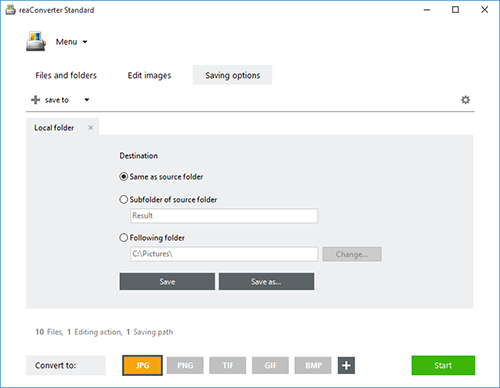This screenshot has width=500, height=388.
Task: Click the Save as... button
Action: point(266,282)
